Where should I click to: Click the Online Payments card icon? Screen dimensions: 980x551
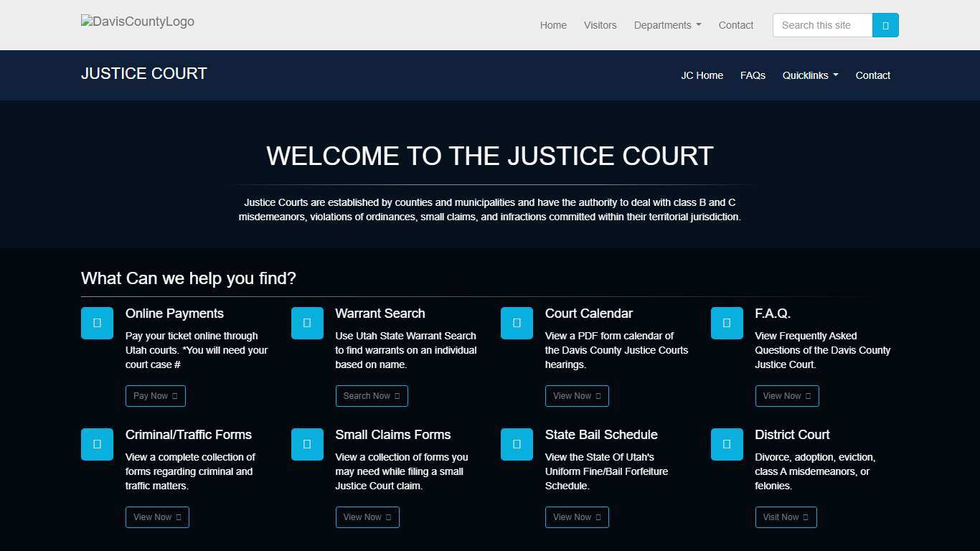point(97,323)
